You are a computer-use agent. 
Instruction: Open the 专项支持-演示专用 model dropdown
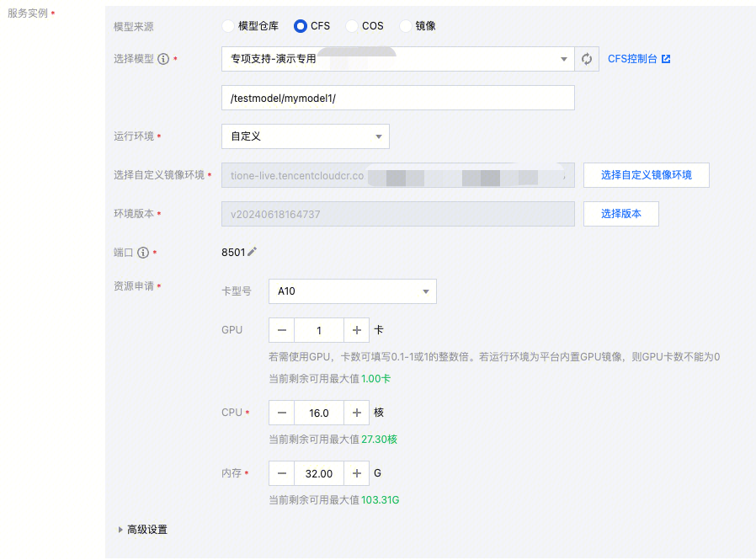[397, 59]
